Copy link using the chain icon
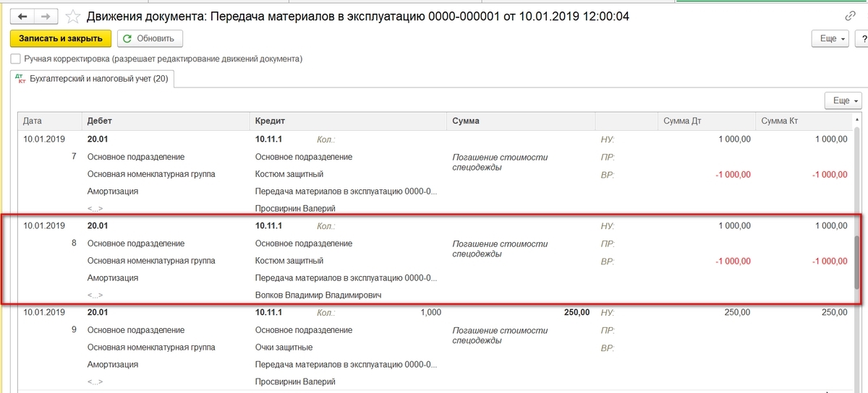868x393 pixels. click(x=850, y=16)
